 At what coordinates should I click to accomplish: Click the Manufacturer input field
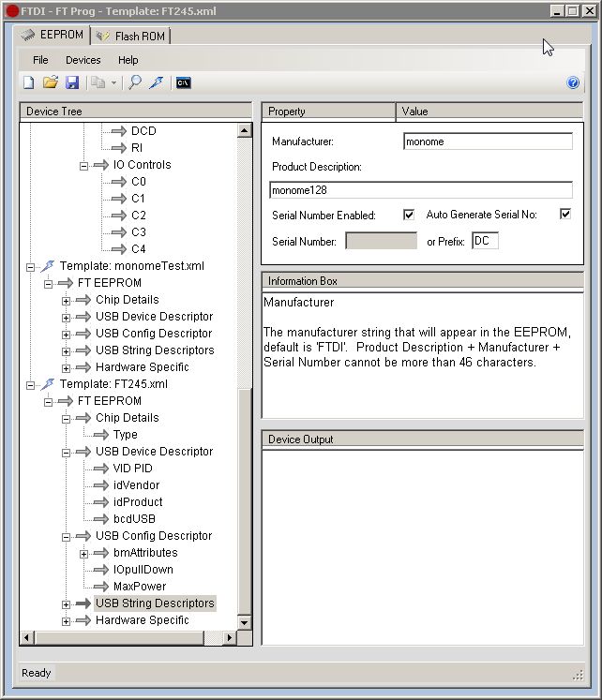(488, 141)
